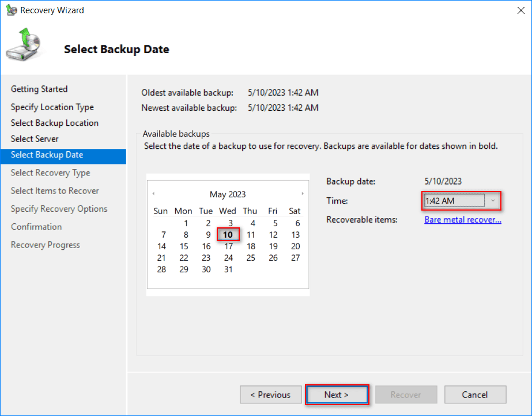Screen dimensions: 532x416
Task: Click the Recovery Wizard title bar icon
Action: (11, 10)
